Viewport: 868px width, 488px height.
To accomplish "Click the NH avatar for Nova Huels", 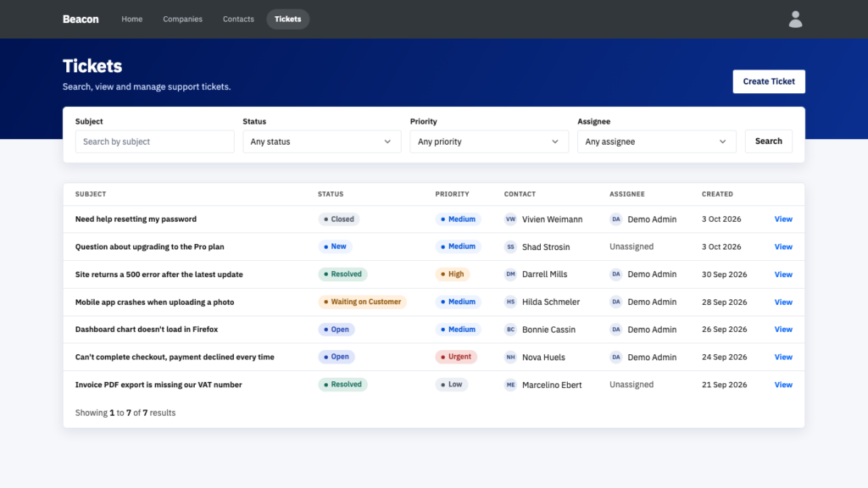I will pyautogui.click(x=510, y=357).
